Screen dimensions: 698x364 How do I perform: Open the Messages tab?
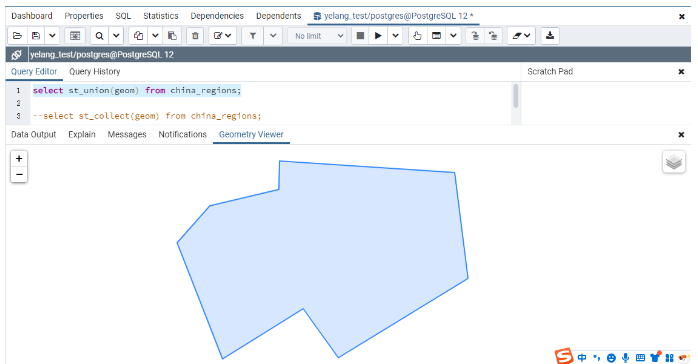tap(127, 134)
